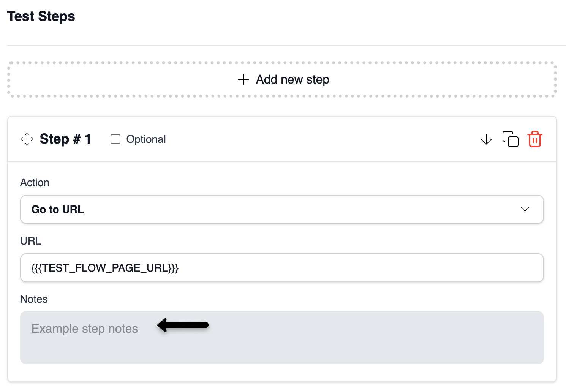Viewport: 566px width, 392px height.
Task: Move Step 1 down with the arrow icon
Action: [486, 139]
